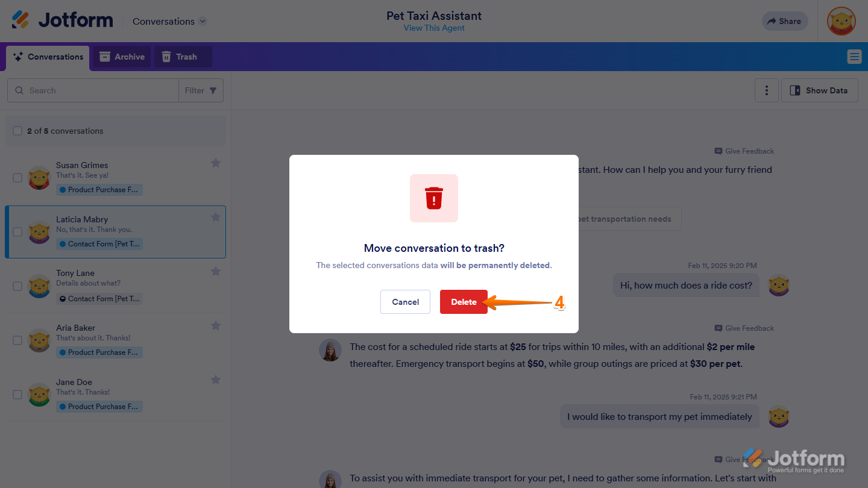Click the star next to Jane Doe

(216, 380)
